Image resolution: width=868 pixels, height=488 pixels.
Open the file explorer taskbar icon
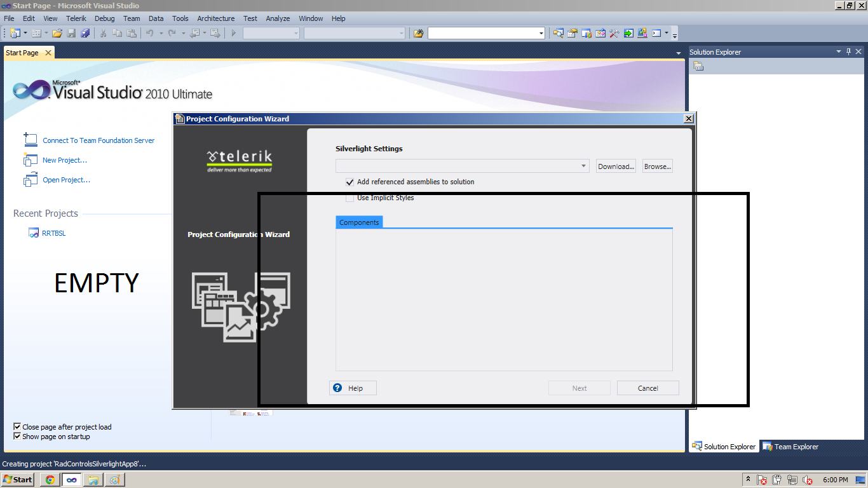(x=93, y=480)
